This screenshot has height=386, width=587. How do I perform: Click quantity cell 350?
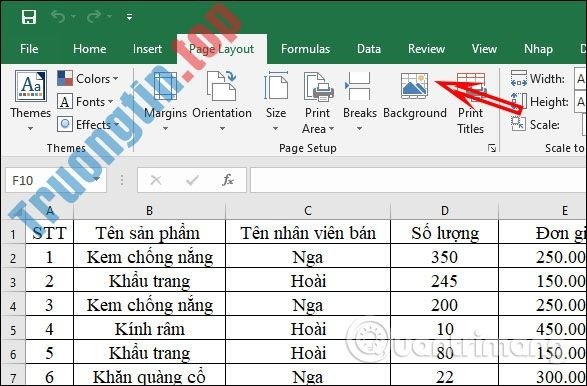[x=444, y=256]
